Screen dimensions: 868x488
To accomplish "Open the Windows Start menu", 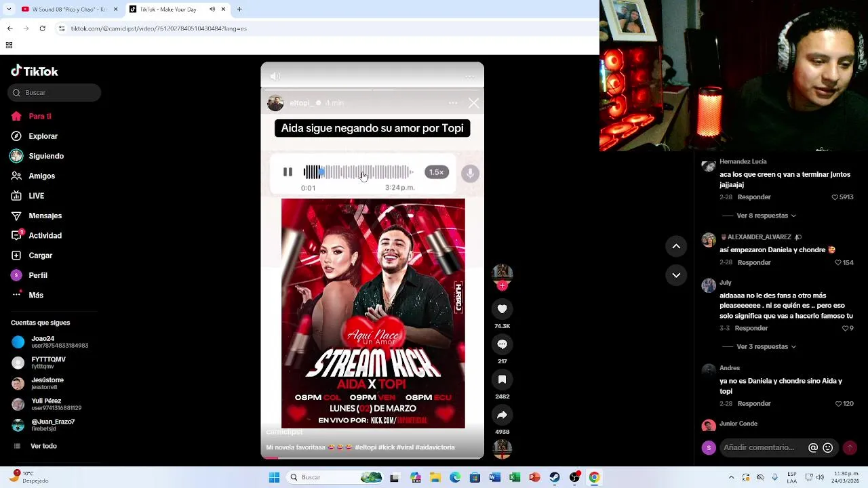I will (x=274, y=477).
